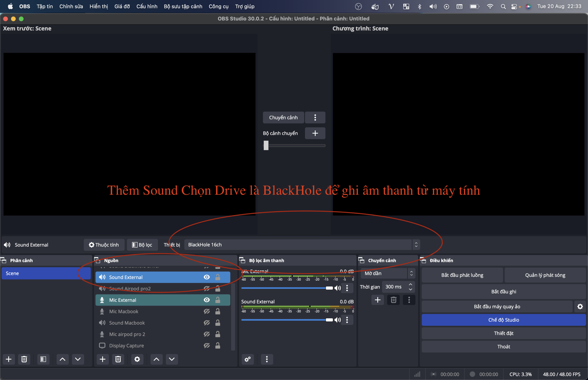This screenshot has width=588, height=380.
Task: Open Chỉnh sửa menu
Action: click(x=71, y=6)
